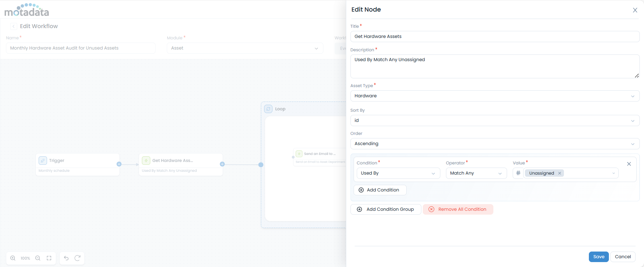Remove the Unassigned tag from Value
Viewport: 644px width, 267px height.
coord(559,173)
